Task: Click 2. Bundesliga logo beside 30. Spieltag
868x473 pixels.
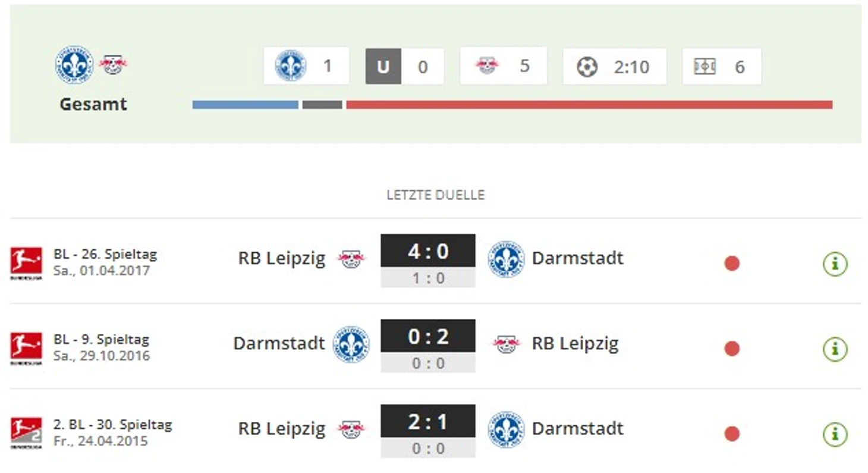Action: (x=26, y=433)
